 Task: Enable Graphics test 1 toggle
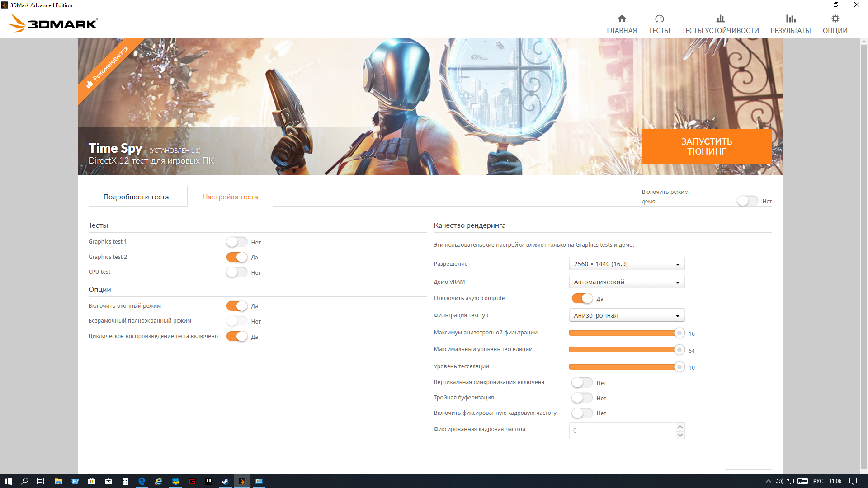[x=236, y=242]
